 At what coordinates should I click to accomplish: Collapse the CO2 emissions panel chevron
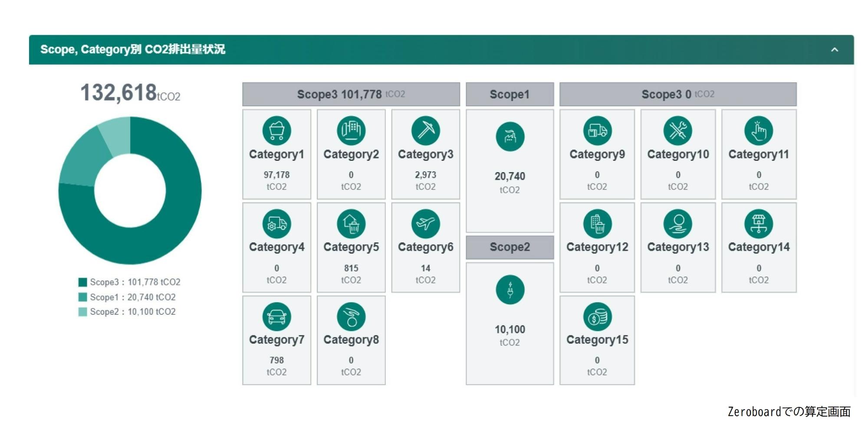coord(834,50)
